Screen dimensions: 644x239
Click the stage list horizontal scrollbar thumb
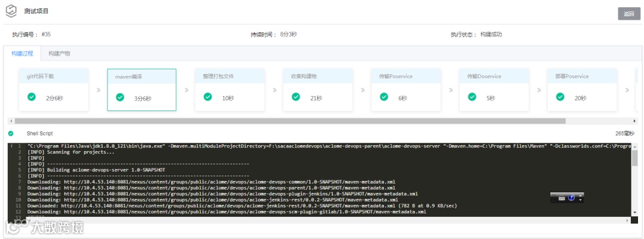290,121
